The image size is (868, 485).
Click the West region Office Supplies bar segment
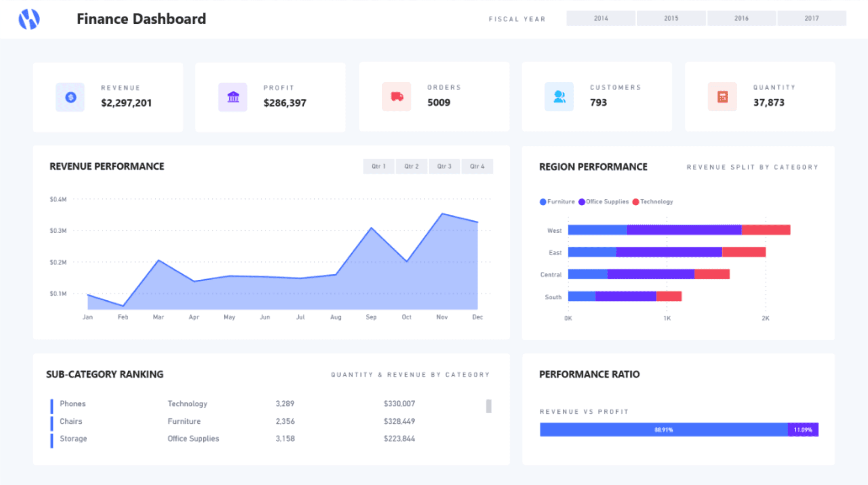(684, 230)
